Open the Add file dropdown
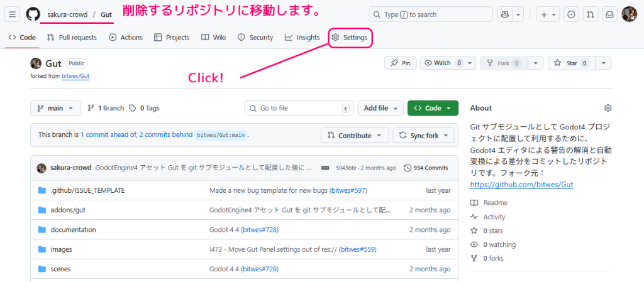This screenshot has height=282, width=644. tap(380, 108)
